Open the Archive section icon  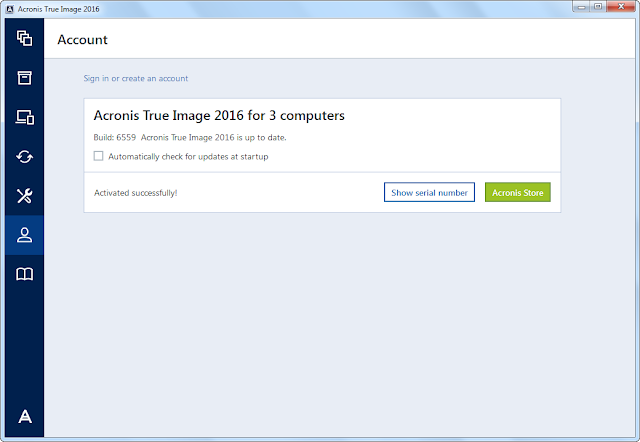(x=24, y=78)
